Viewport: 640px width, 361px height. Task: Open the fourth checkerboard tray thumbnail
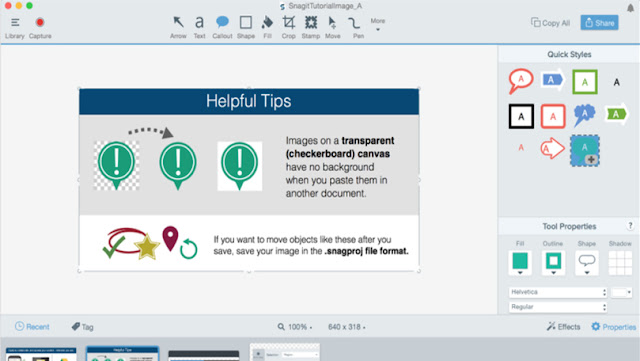285,352
